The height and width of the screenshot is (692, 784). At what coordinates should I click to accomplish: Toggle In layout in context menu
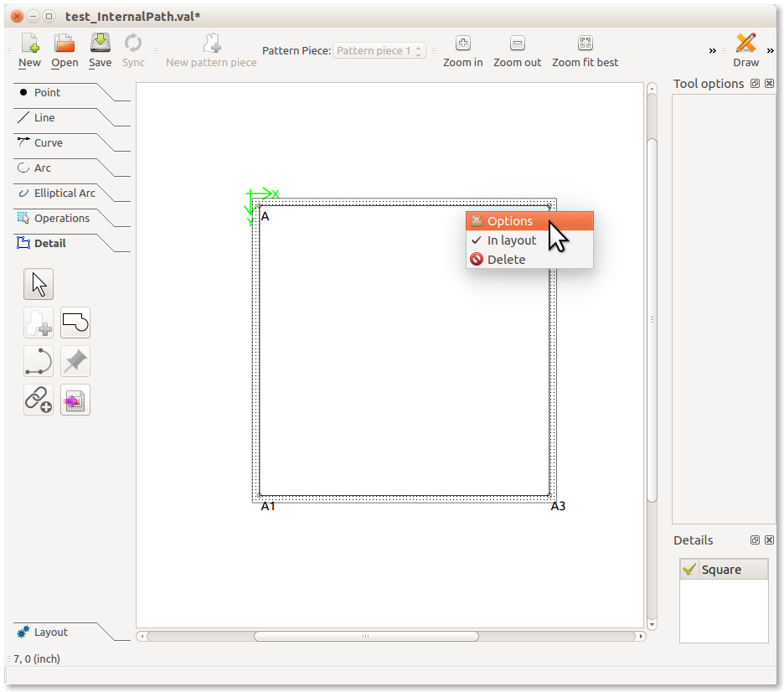[529, 240]
